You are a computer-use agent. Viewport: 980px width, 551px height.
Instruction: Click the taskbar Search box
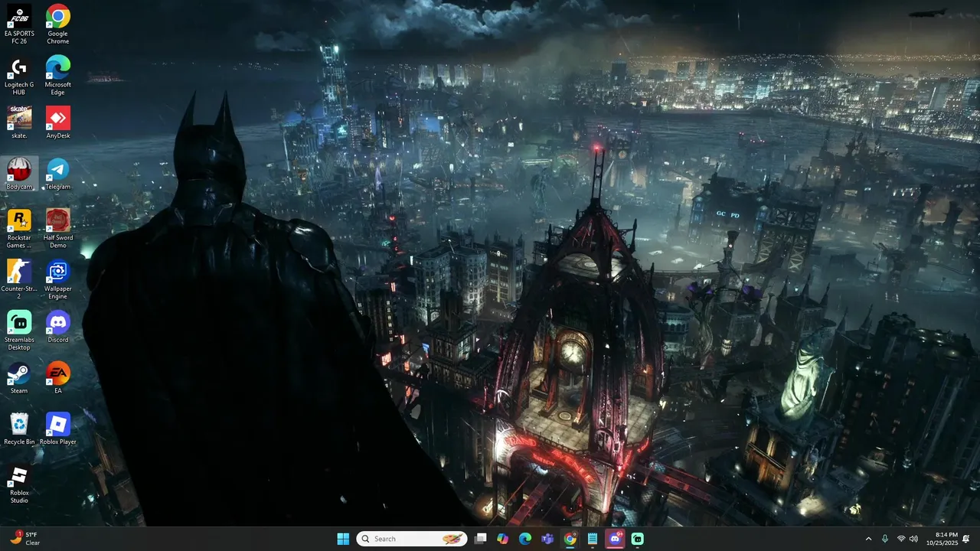coord(412,539)
